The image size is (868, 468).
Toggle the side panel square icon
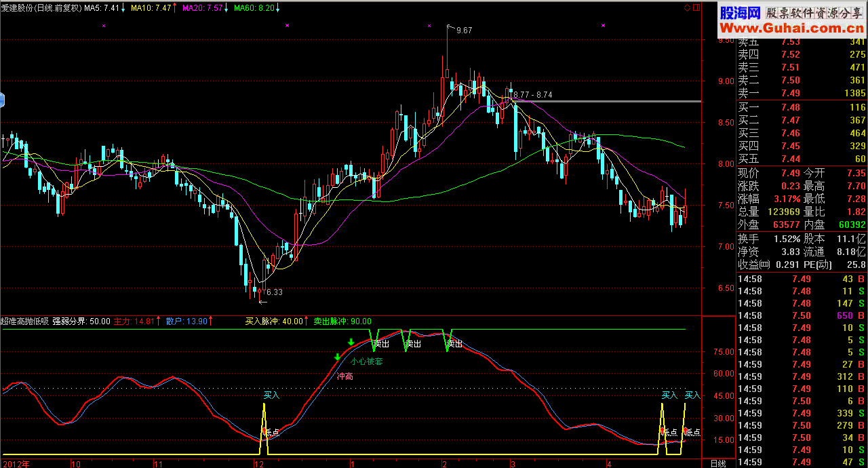click(x=697, y=8)
